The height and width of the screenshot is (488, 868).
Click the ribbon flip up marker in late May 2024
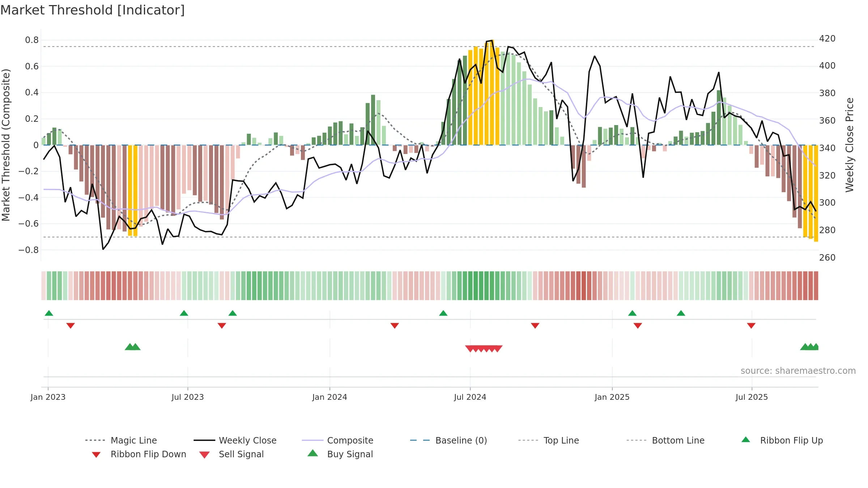pyautogui.click(x=443, y=313)
